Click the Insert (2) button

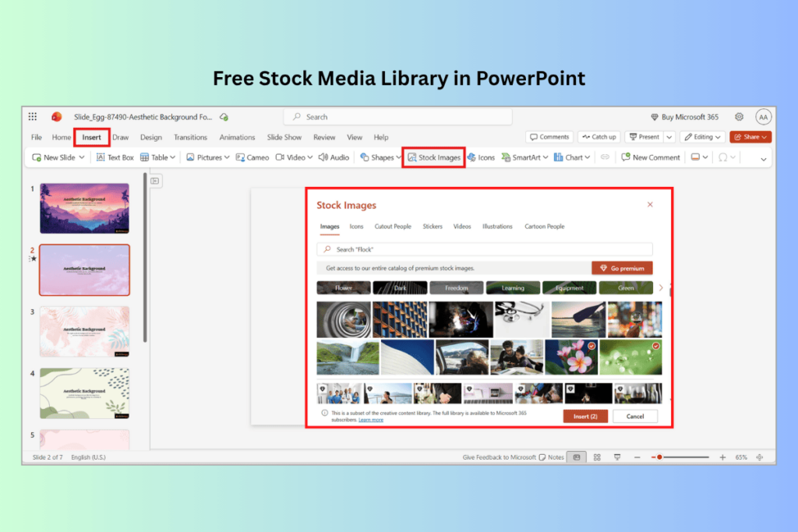585,416
